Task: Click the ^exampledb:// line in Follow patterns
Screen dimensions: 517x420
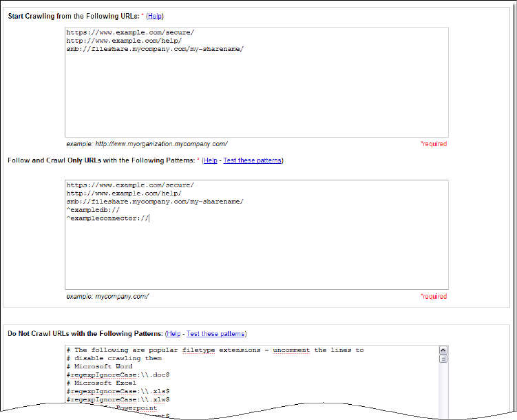Action: [x=93, y=210]
